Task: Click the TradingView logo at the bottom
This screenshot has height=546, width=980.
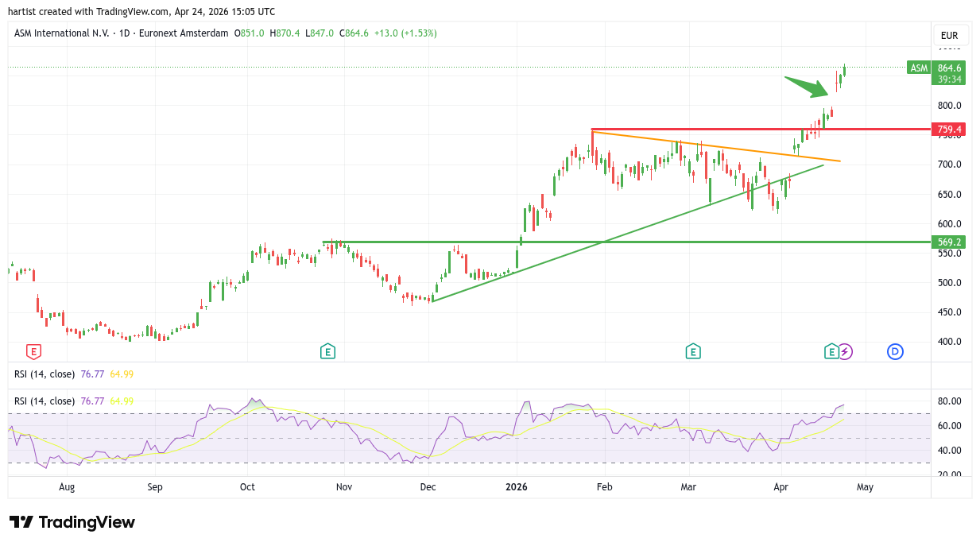Action: click(72, 522)
